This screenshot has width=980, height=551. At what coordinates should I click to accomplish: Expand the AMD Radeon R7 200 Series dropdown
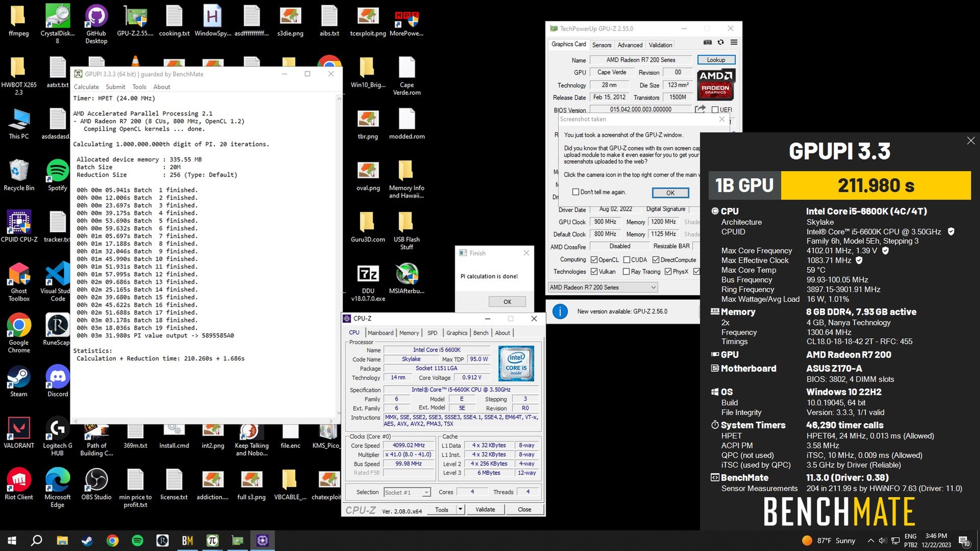click(603, 287)
